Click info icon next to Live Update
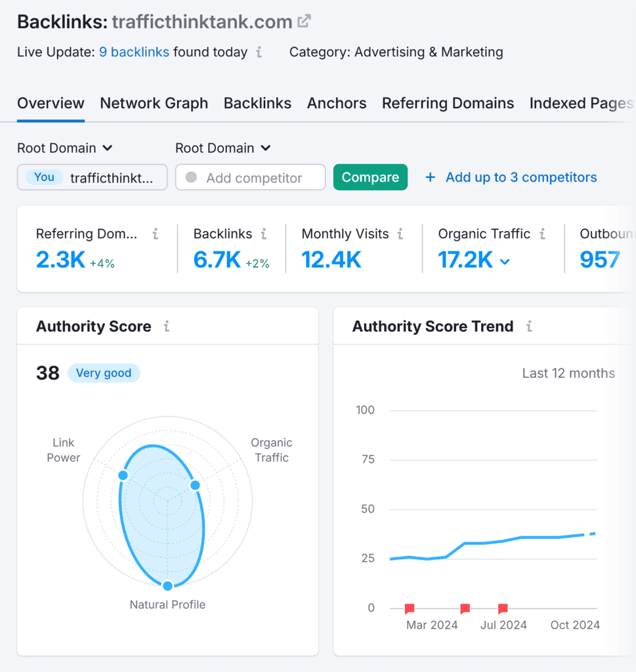 point(259,52)
